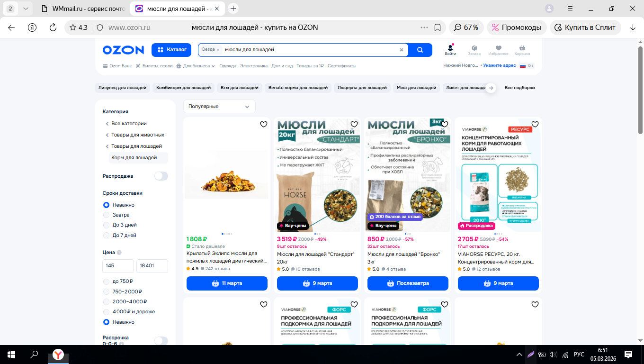Click the maximum price field showing 18401

coord(152,266)
